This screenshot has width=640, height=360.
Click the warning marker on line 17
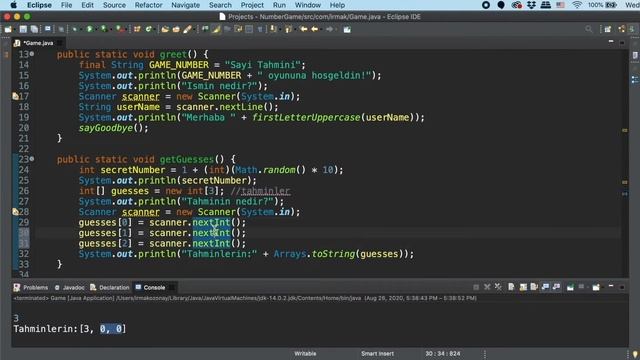pos(15,96)
